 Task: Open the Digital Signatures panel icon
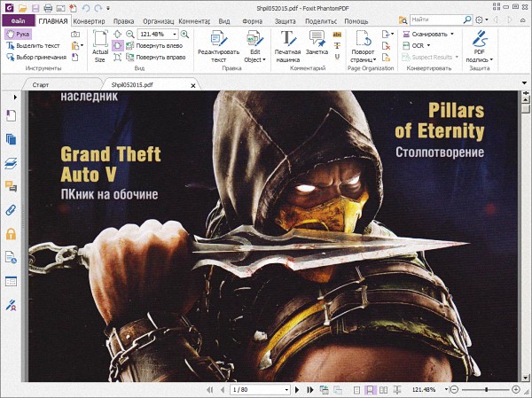click(11, 306)
